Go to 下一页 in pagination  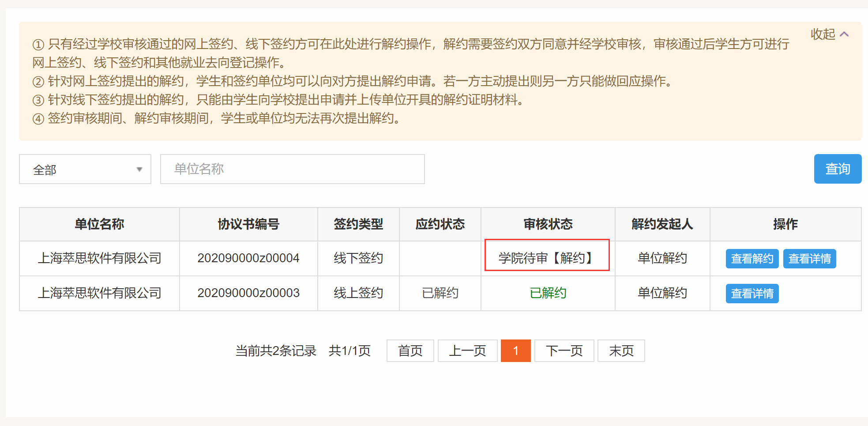(564, 351)
